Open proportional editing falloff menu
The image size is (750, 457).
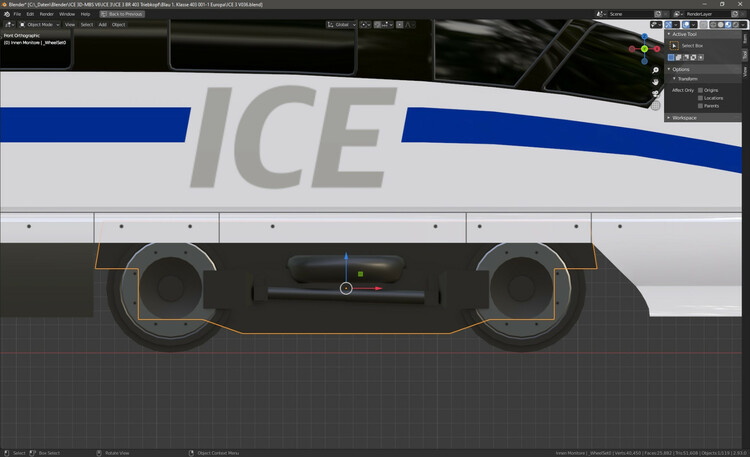(410, 24)
